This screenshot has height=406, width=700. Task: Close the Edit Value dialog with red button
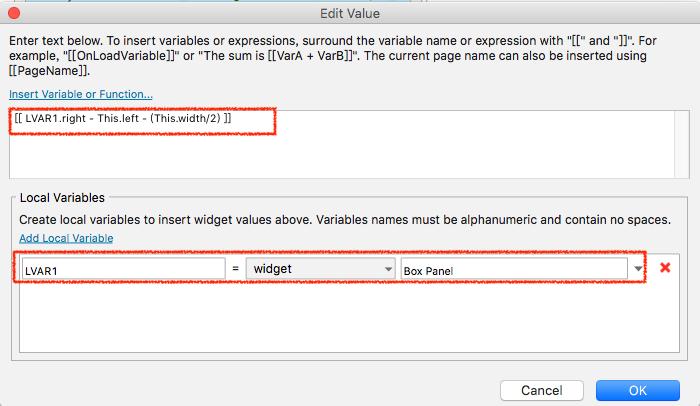(x=14, y=13)
